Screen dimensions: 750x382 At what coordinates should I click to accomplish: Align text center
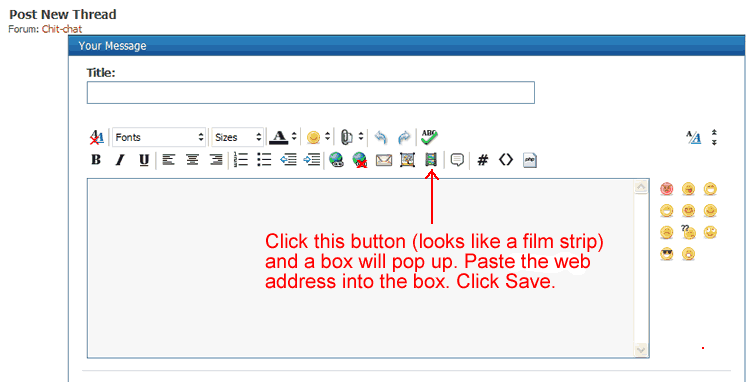tap(192, 160)
